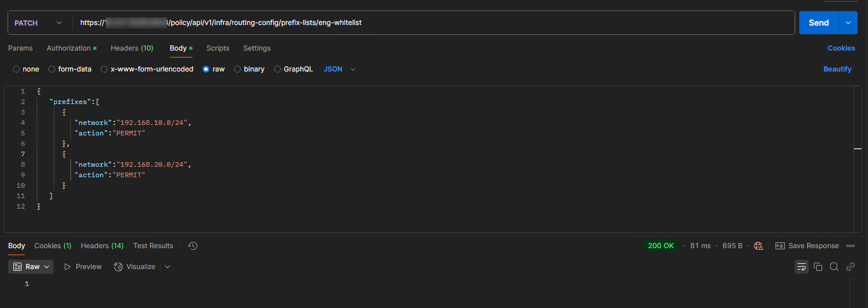Choose the binary body option
Image resolution: width=868 pixels, height=308 pixels.
click(x=237, y=69)
